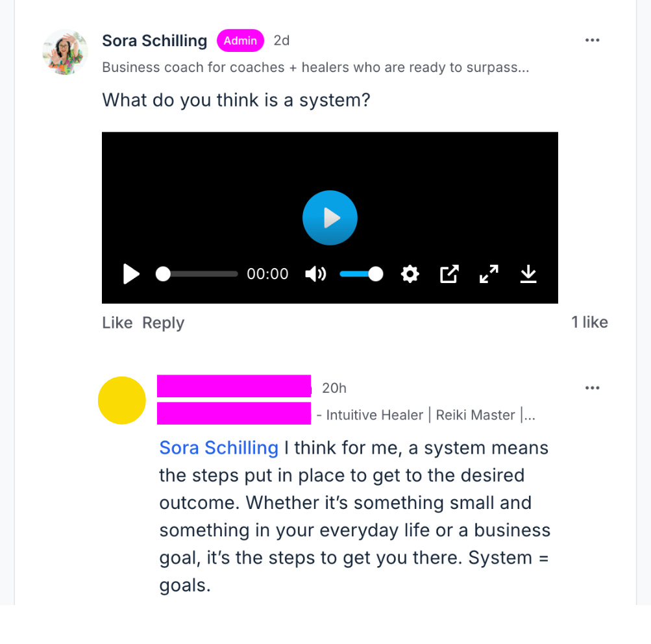Click the large blue play button on video

(330, 217)
